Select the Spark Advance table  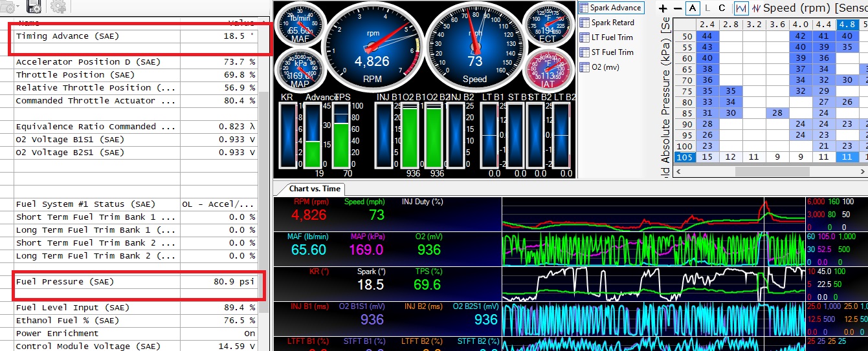pos(614,8)
